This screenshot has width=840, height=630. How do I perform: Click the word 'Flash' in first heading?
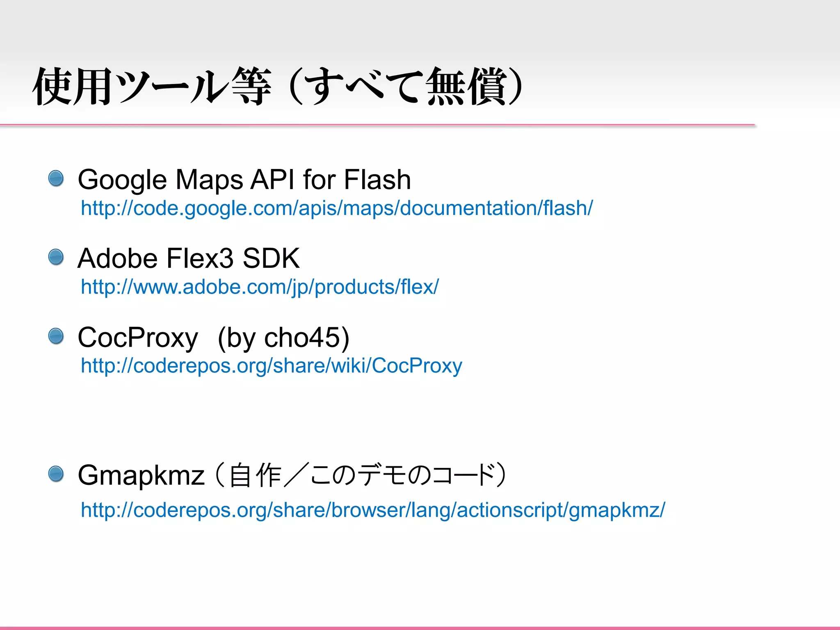point(377,180)
